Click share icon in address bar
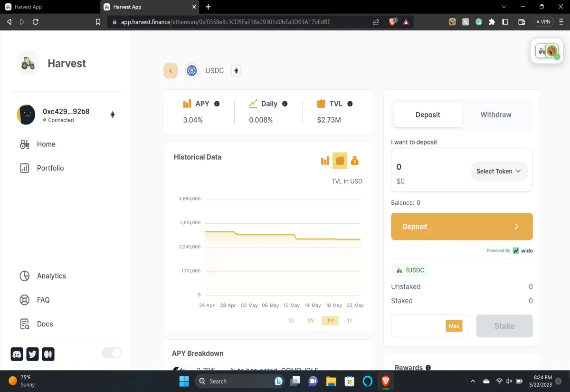The image size is (570, 392). click(376, 22)
